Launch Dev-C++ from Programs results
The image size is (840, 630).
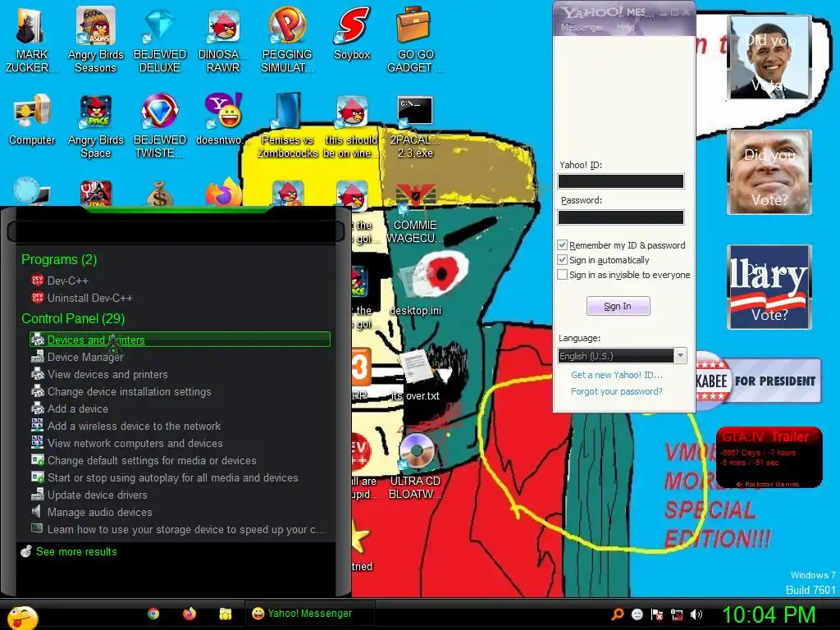pyautogui.click(x=180, y=281)
